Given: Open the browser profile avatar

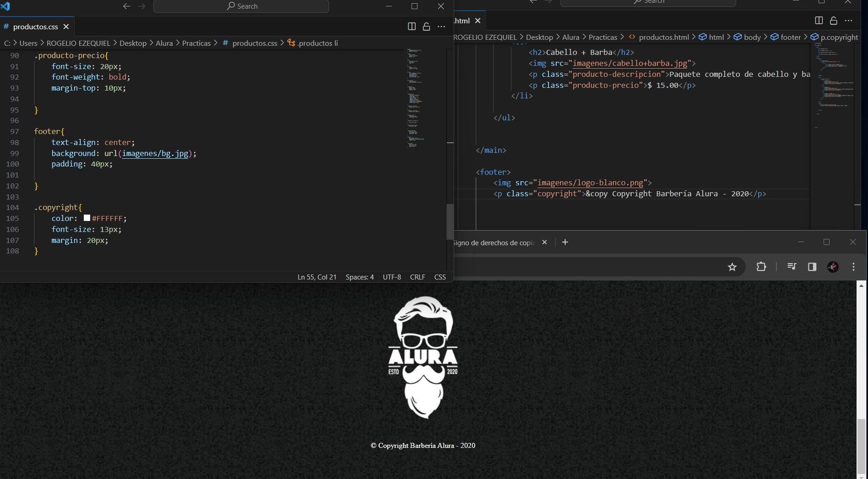Looking at the screenshot, I should point(833,267).
